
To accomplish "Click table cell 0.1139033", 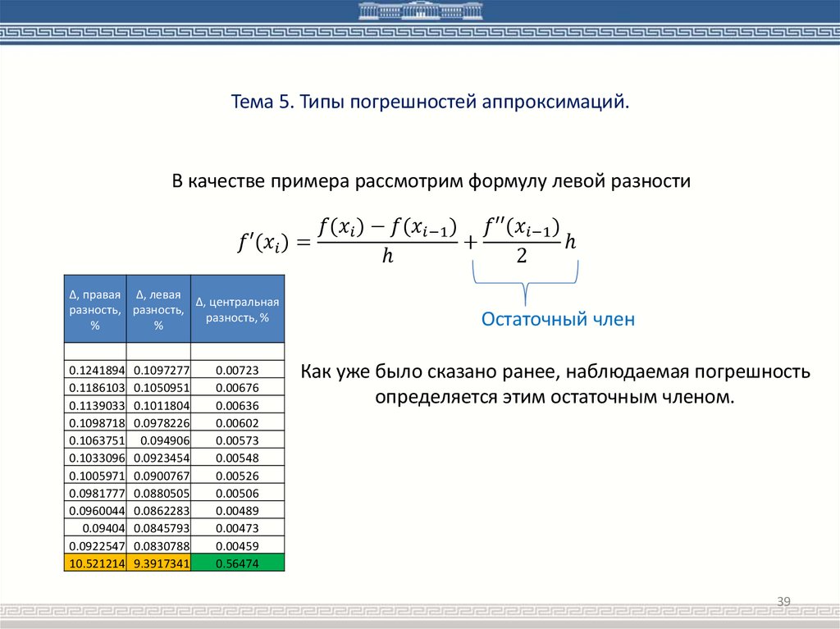I will click(95, 405).
